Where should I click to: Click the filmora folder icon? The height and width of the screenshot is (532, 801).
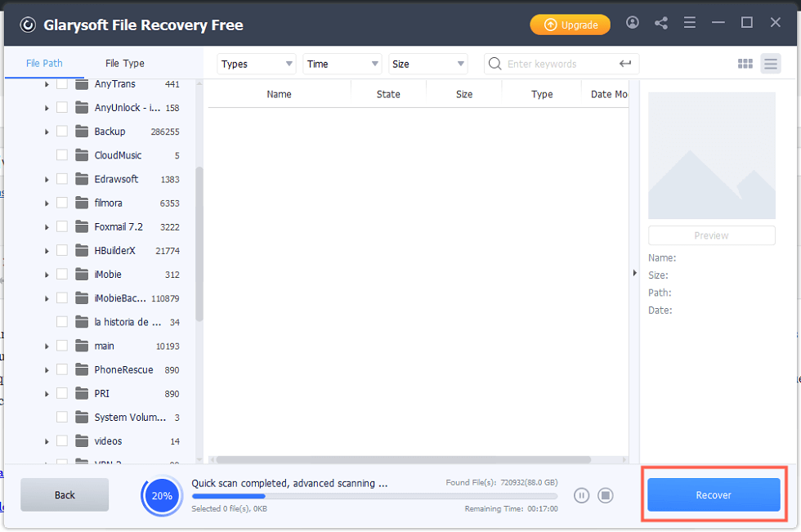pyautogui.click(x=82, y=203)
